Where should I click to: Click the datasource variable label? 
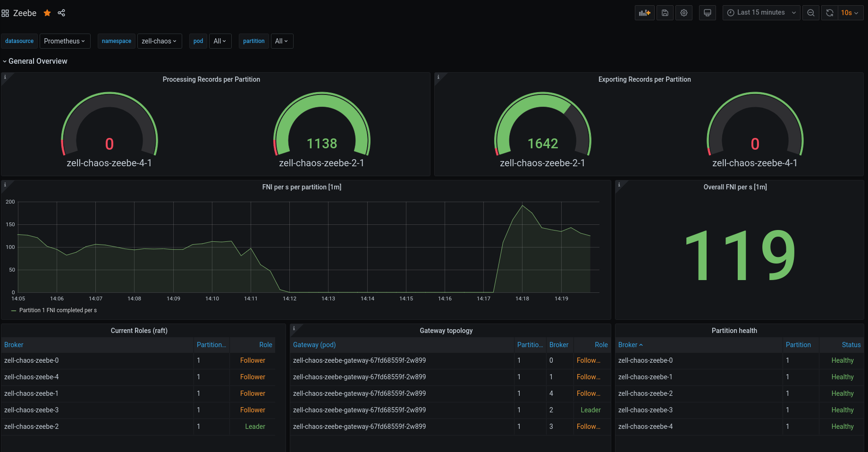[19, 41]
